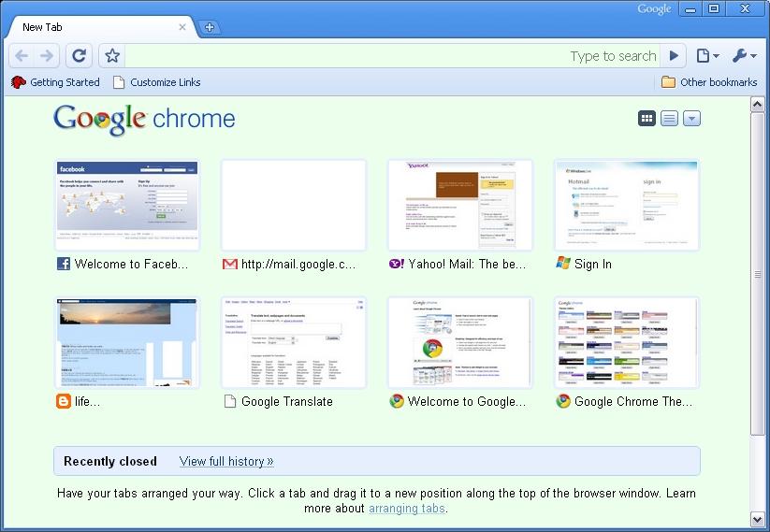Image resolution: width=770 pixels, height=532 pixels.
Task: Focus the address bar search field
Action: [x=392, y=56]
